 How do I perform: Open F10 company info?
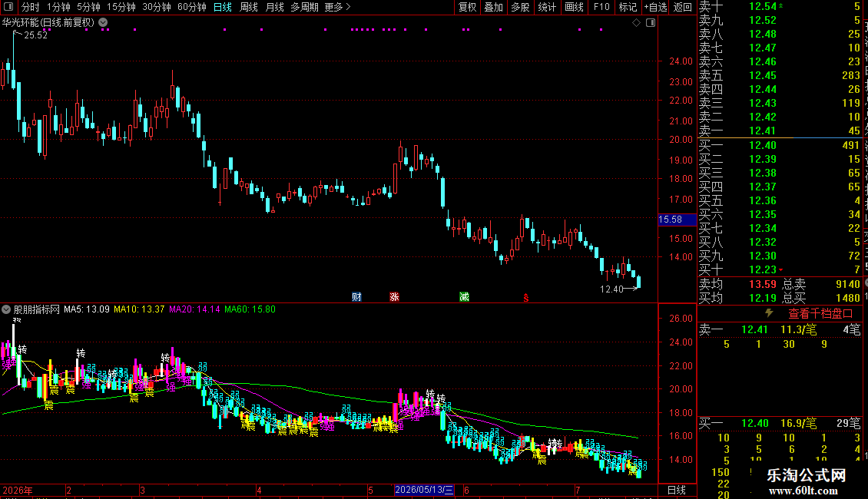pyautogui.click(x=601, y=7)
